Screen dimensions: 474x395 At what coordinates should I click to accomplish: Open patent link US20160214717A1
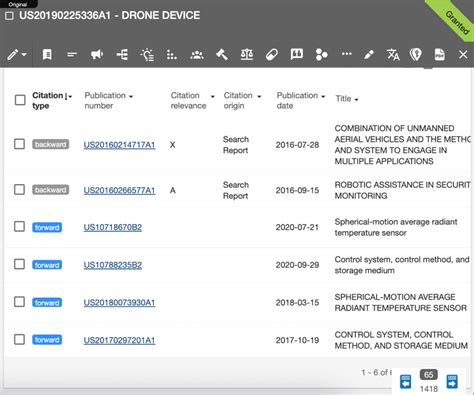(x=119, y=145)
